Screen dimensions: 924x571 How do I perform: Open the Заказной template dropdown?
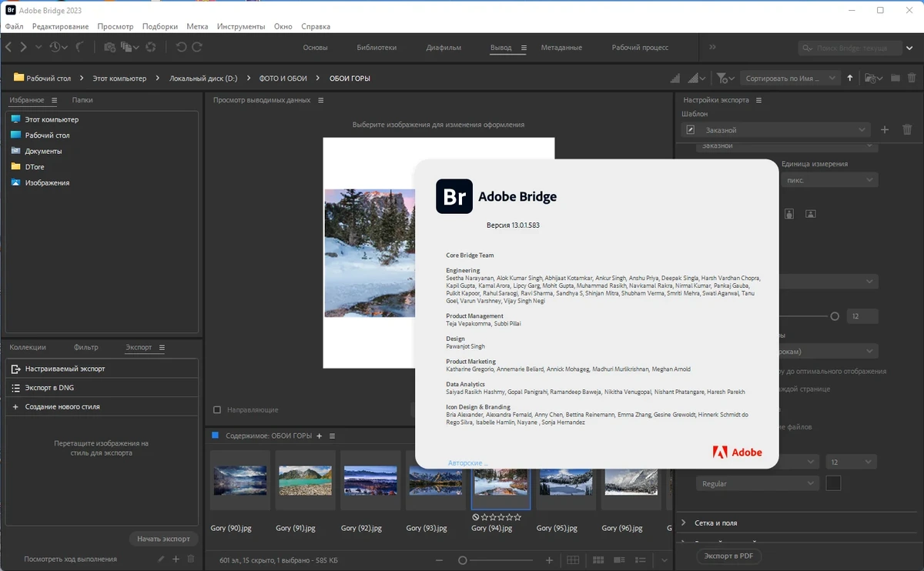point(776,130)
